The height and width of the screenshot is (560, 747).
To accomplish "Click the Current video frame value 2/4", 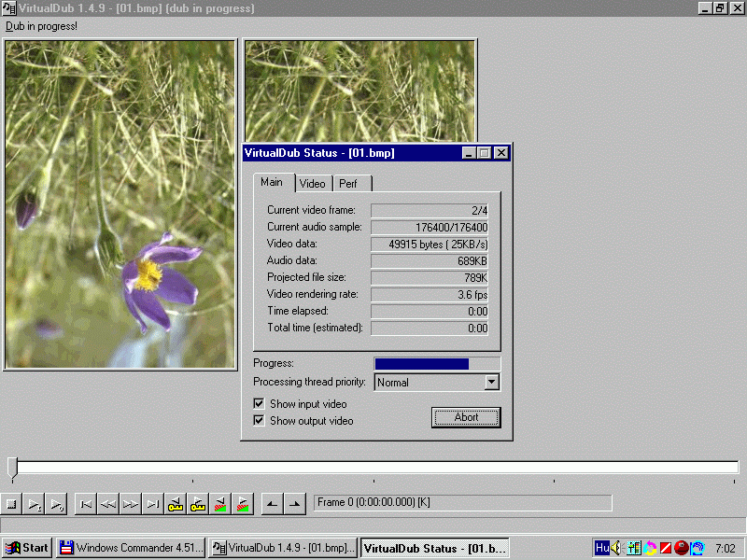I will [430, 211].
